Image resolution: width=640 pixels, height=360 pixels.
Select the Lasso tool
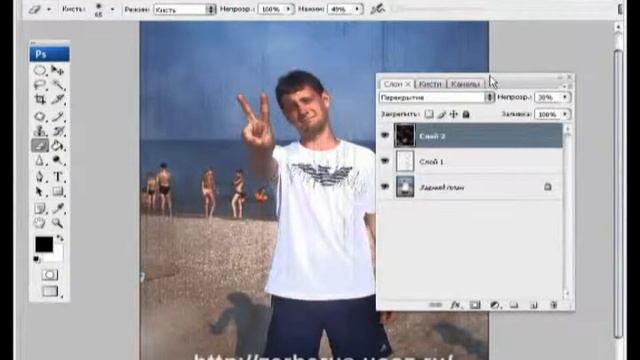click(x=40, y=85)
